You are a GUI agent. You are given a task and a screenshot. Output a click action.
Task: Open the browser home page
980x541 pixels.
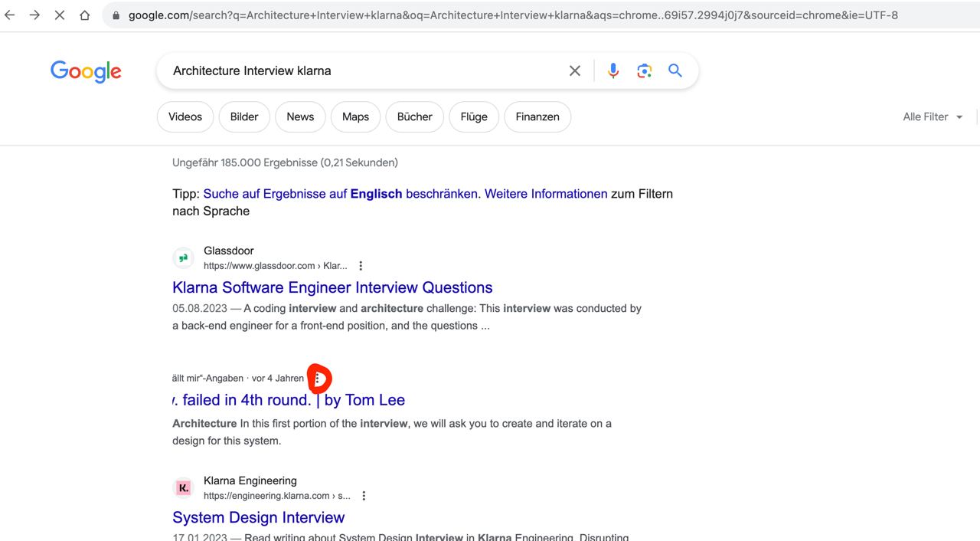[85, 15]
